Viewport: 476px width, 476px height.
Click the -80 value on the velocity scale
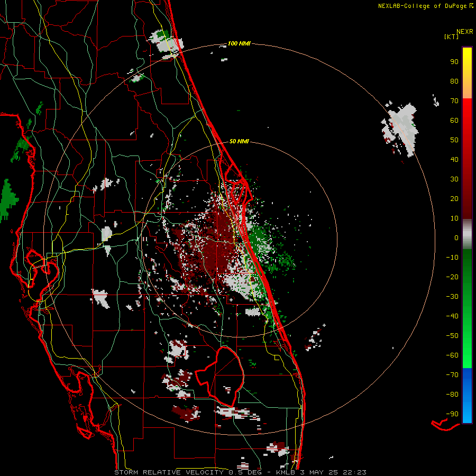pyautogui.click(x=452, y=395)
